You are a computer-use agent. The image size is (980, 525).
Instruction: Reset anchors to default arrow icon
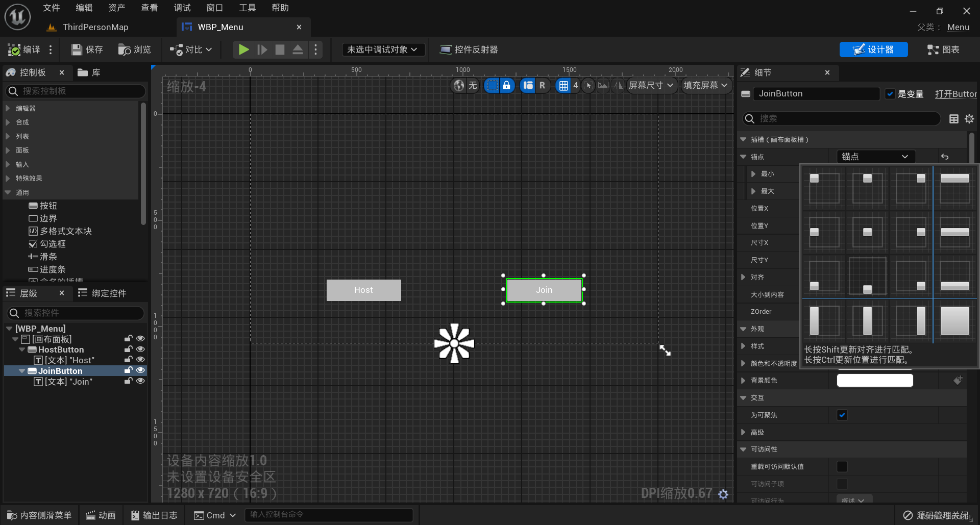[945, 157]
